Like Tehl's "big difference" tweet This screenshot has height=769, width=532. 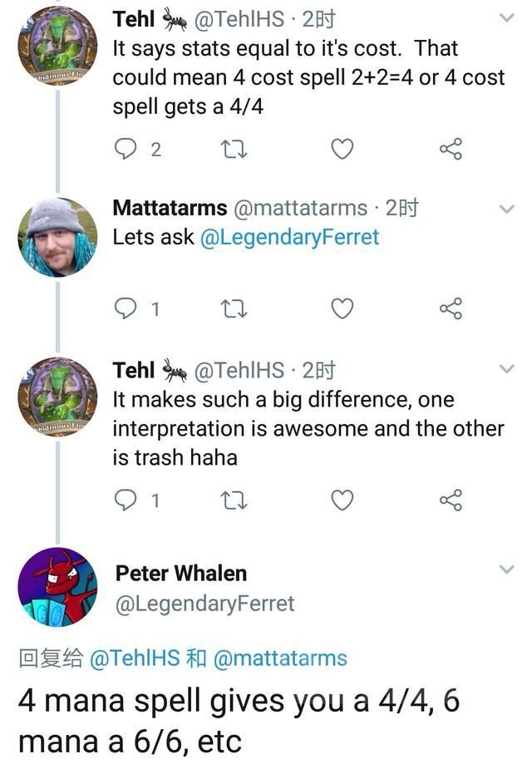pyautogui.click(x=342, y=500)
